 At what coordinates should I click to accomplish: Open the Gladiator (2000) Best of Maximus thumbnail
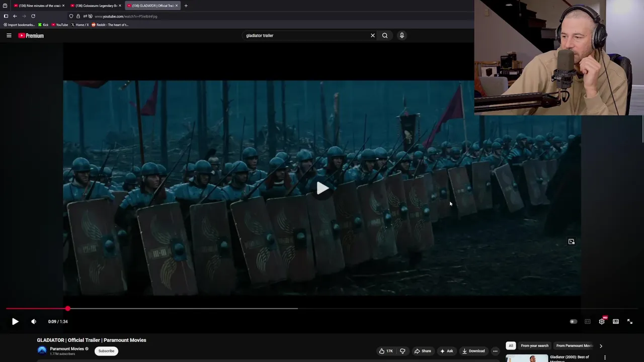[x=527, y=358]
